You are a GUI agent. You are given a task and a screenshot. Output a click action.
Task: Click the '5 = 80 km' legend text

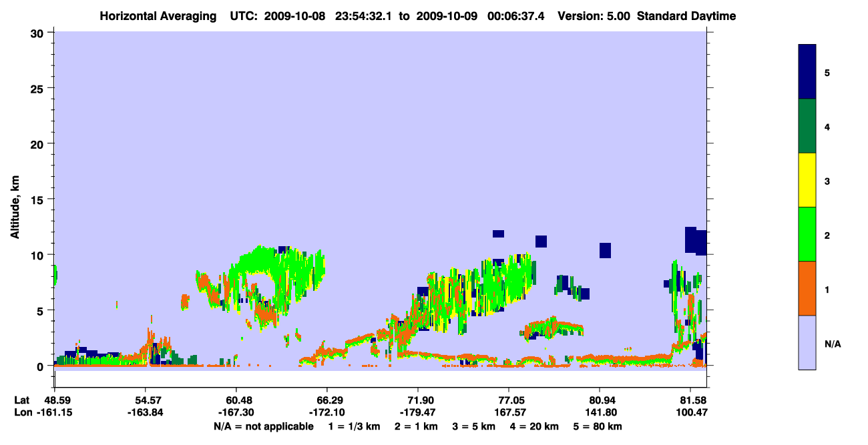coord(599,426)
